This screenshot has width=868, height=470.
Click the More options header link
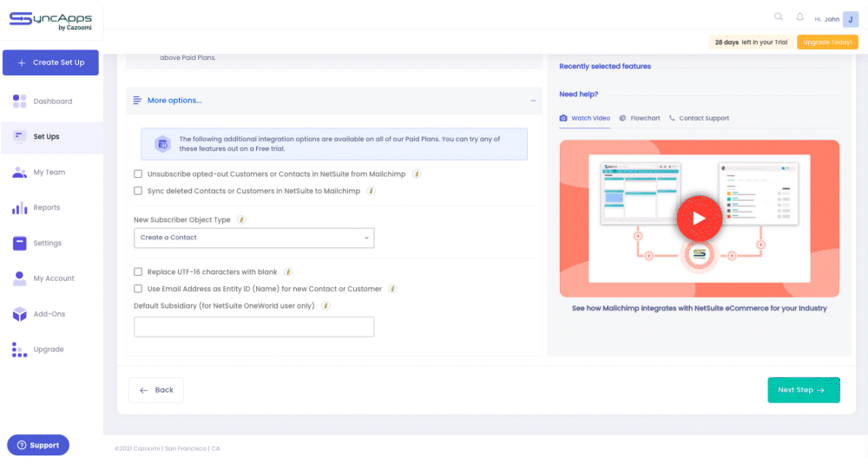[x=174, y=100]
